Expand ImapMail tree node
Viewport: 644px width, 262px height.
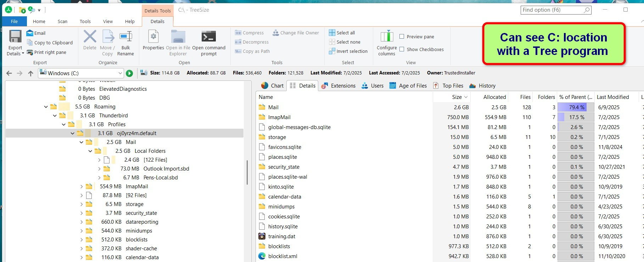[82, 186]
